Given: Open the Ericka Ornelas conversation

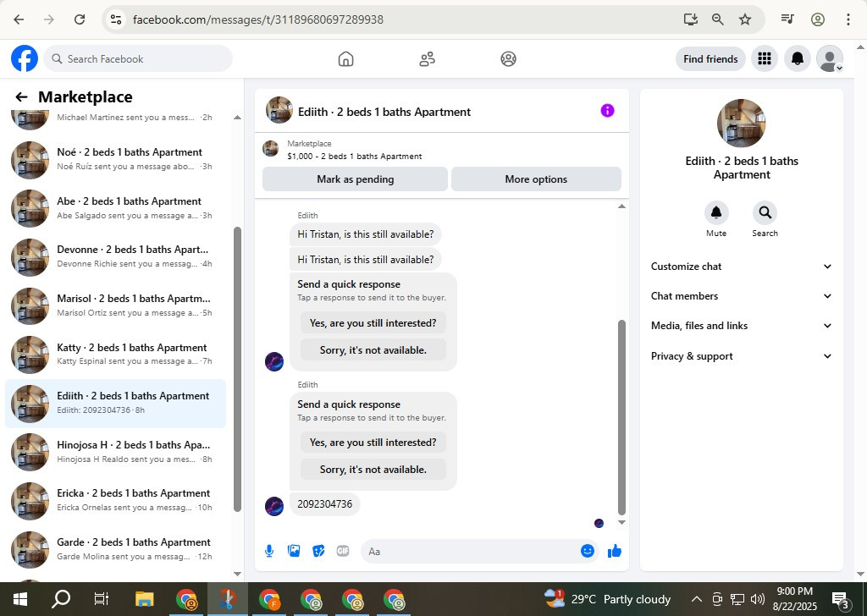Looking at the screenshot, I should (115, 501).
